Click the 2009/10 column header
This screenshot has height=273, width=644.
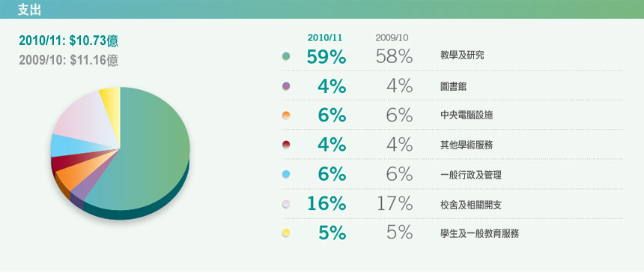392,37
